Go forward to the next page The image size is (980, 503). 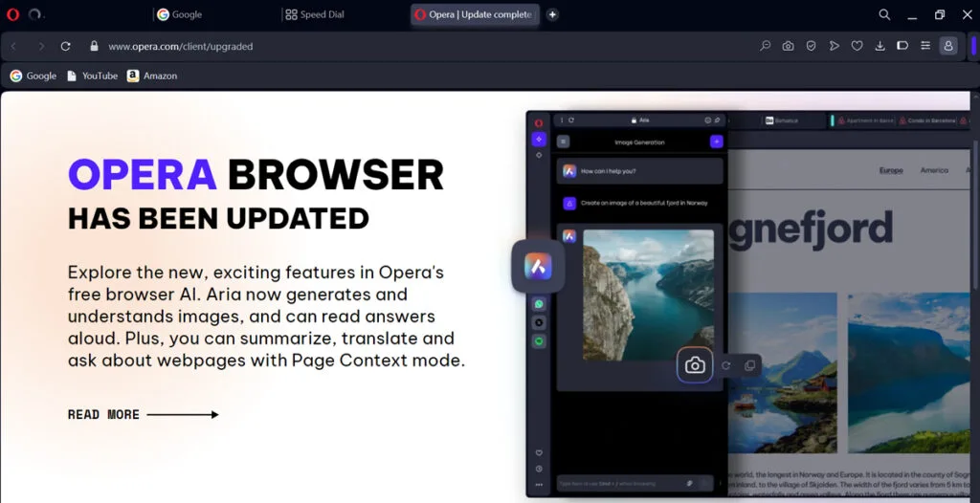[41, 46]
